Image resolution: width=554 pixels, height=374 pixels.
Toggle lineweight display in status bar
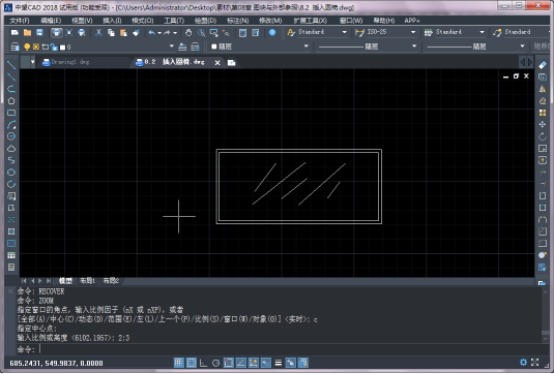point(278,363)
